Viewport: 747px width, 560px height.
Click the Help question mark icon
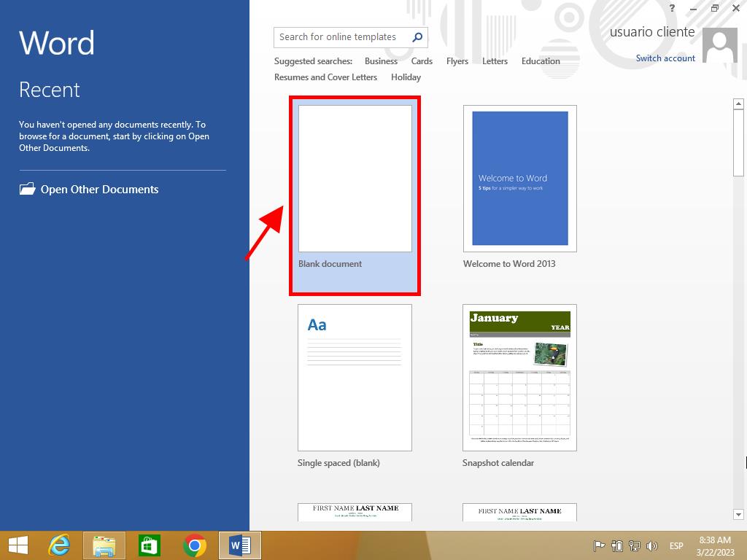click(x=672, y=8)
